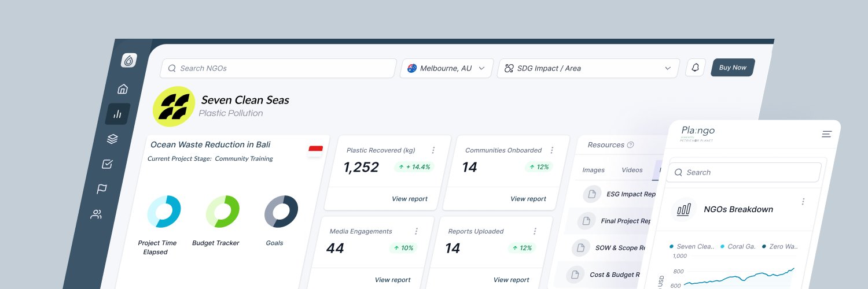Screen dimensions: 868x289
Task: Expand the SDG Impact / Area dropdown
Action: [x=588, y=68]
